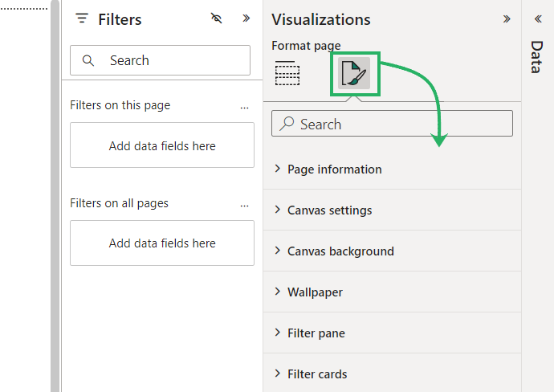This screenshot has width=554, height=392.
Task: Expand the Canvas background section
Action: [340, 251]
